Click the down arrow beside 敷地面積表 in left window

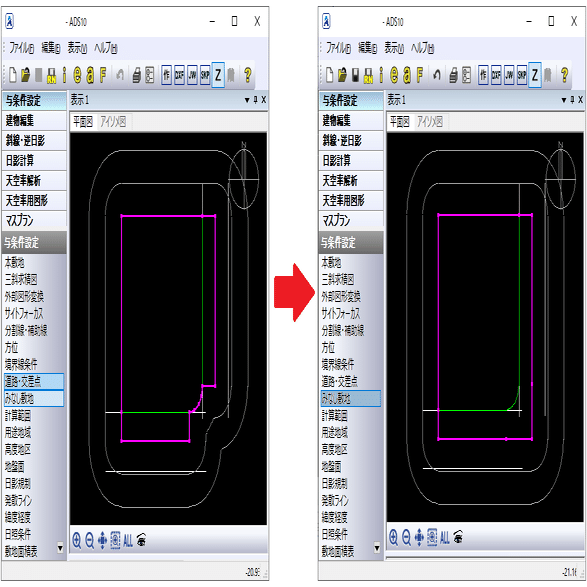click(60, 548)
